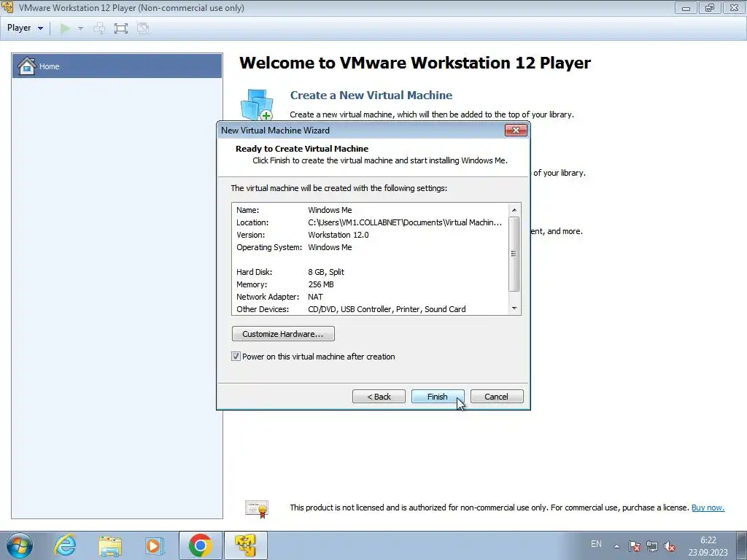Click the Create a New Virtual Machine icon

pyautogui.click(x=258, y=105)
